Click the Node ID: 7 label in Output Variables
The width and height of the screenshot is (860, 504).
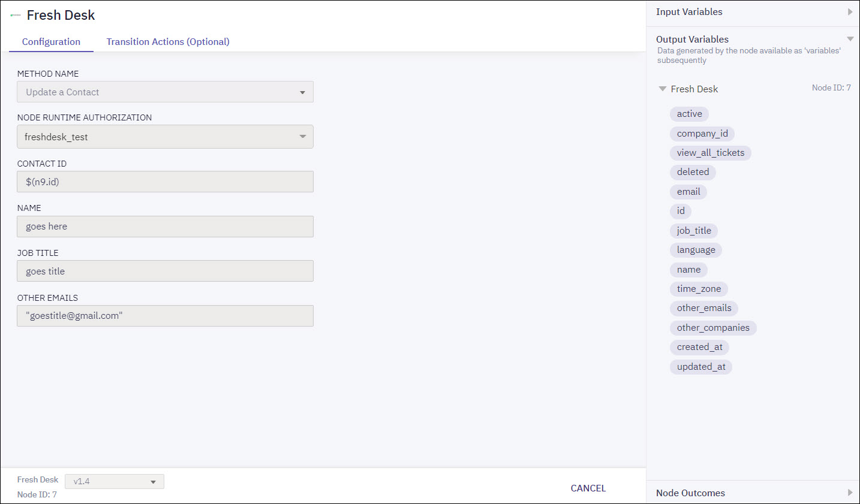tap(831, 87)
